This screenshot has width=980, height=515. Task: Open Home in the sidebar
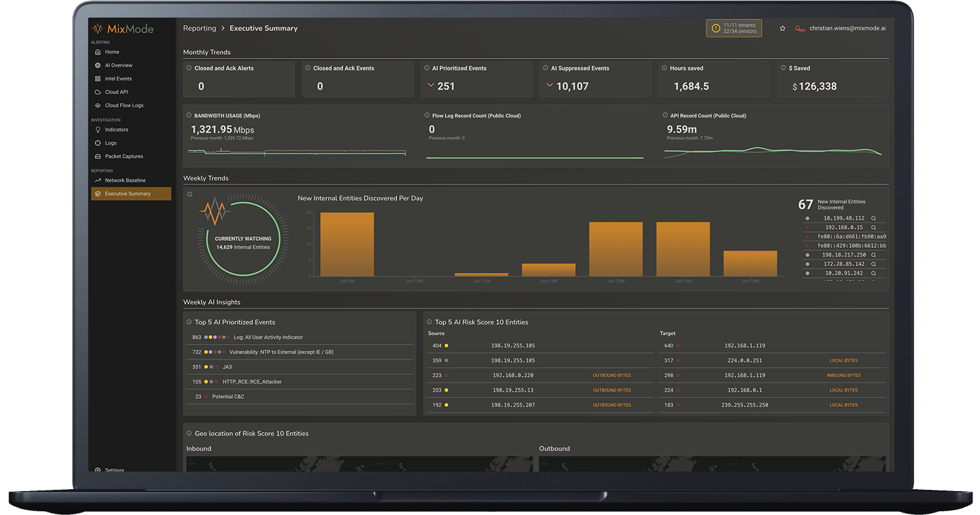click(x=112, y=52)
